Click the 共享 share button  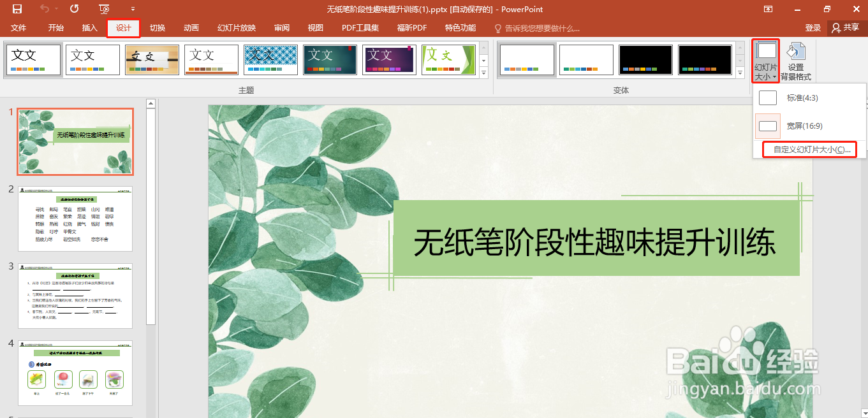tap(845, 28)
